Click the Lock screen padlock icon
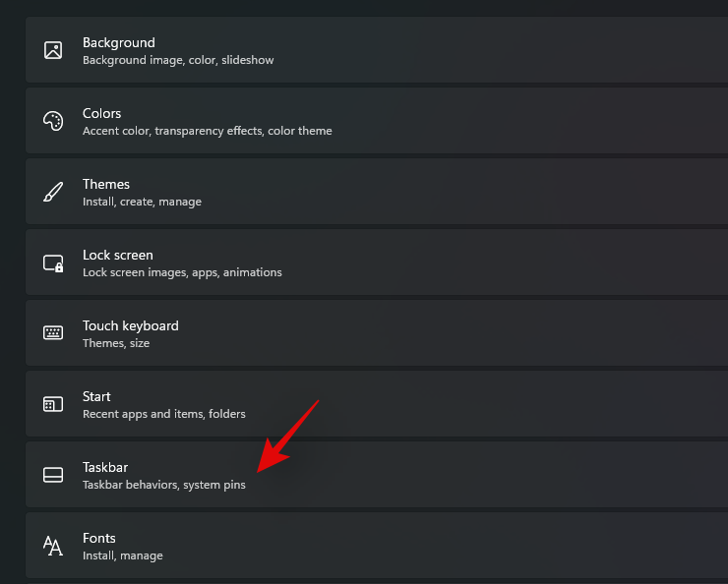Screen dimensions: 728x584 click(x=53, y=263)
